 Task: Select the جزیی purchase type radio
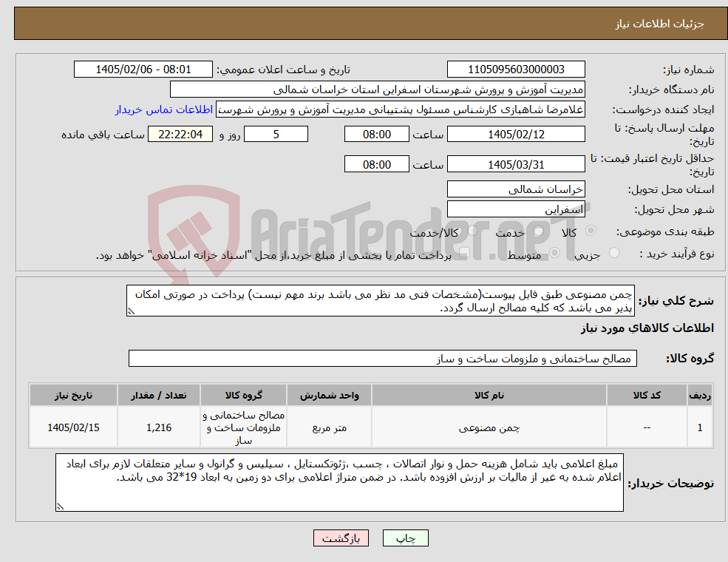click(x=614, y=253)
